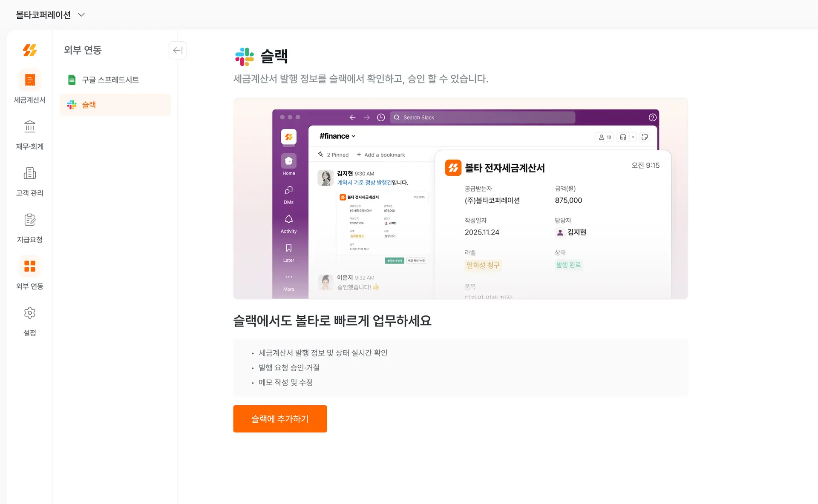Click the Google Sheets icon beside 구글 스프레드시트
818x504 pixels.
click(x=71, y=80)
